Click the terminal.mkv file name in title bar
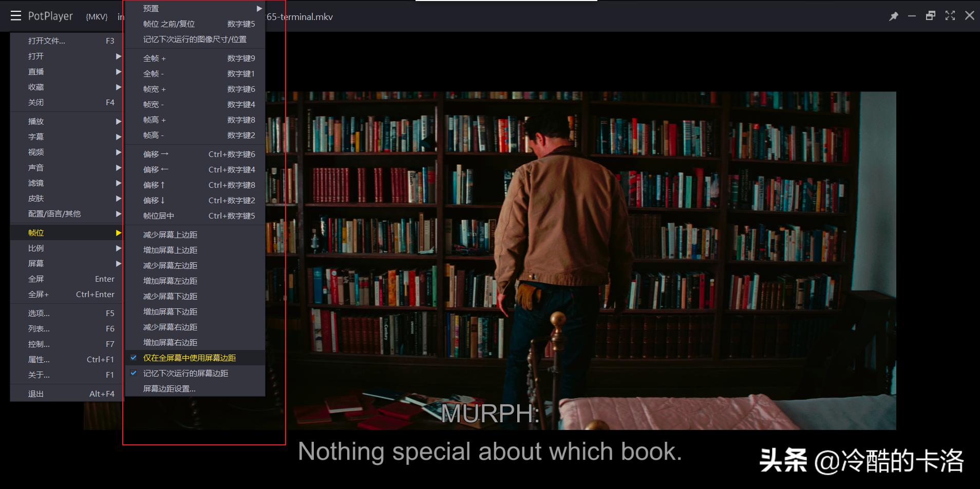 pos(299,17)
